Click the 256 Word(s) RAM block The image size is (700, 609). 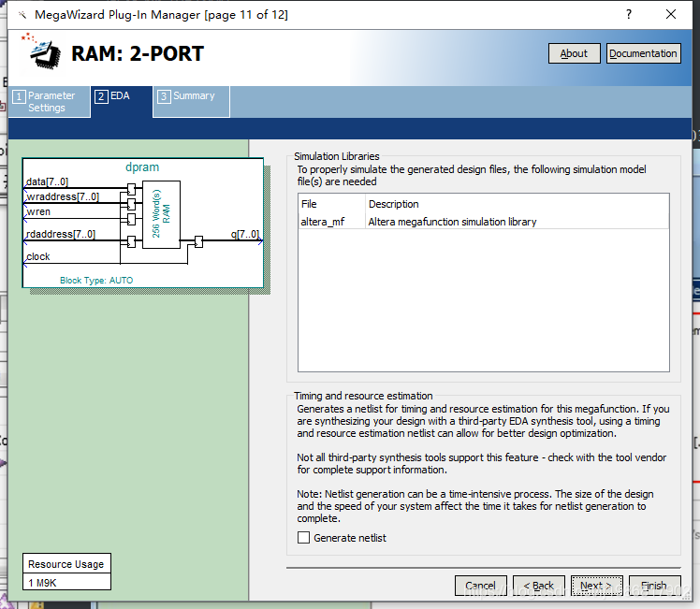pos(161,214)
